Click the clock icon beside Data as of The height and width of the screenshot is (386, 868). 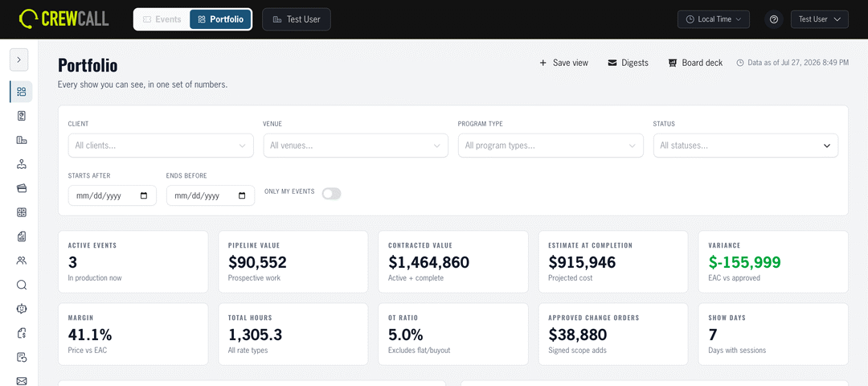point(740,64)
